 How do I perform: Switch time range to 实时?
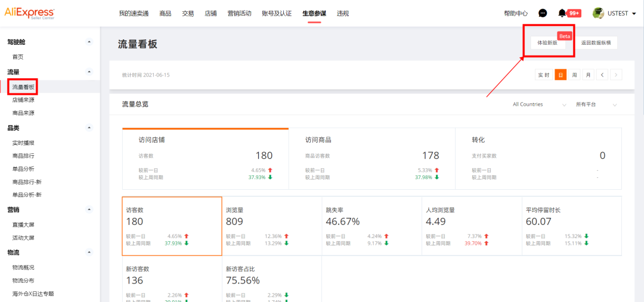click(544, 75)
